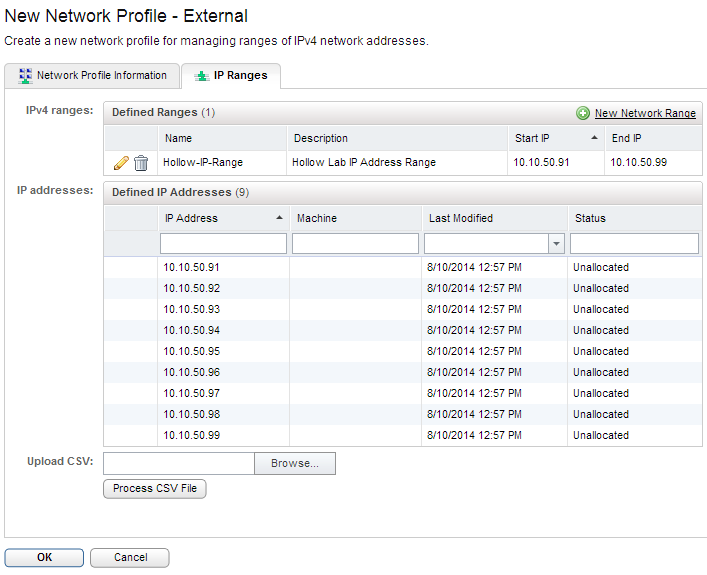Click the Start IP sort arrow
This screenshot has height=575, width=707.
594,138
